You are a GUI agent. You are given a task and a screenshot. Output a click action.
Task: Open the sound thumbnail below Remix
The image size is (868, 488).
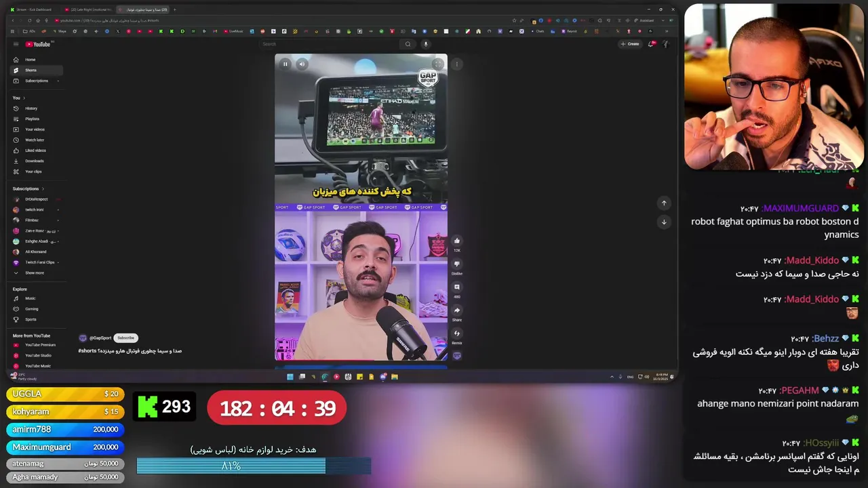pyautogui.click(x=456, y=356)
